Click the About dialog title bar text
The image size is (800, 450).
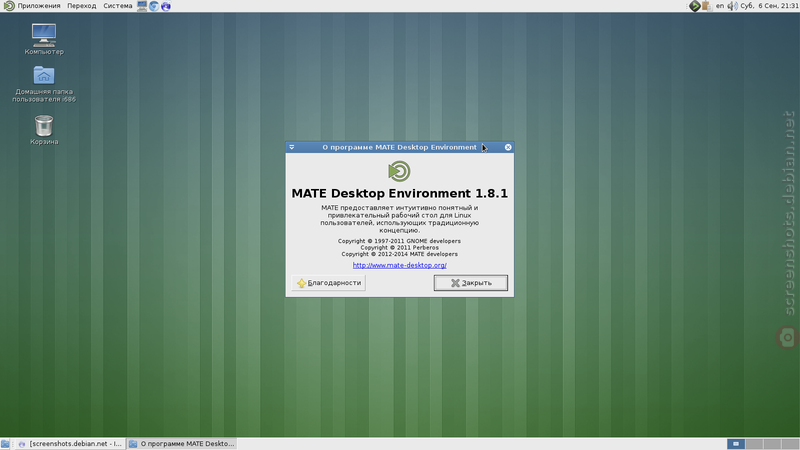[x=399, y=147]
